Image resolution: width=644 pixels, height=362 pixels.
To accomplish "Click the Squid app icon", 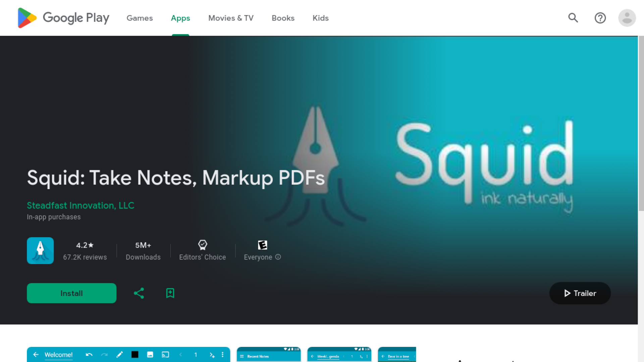I will click(x=40, y=251).
